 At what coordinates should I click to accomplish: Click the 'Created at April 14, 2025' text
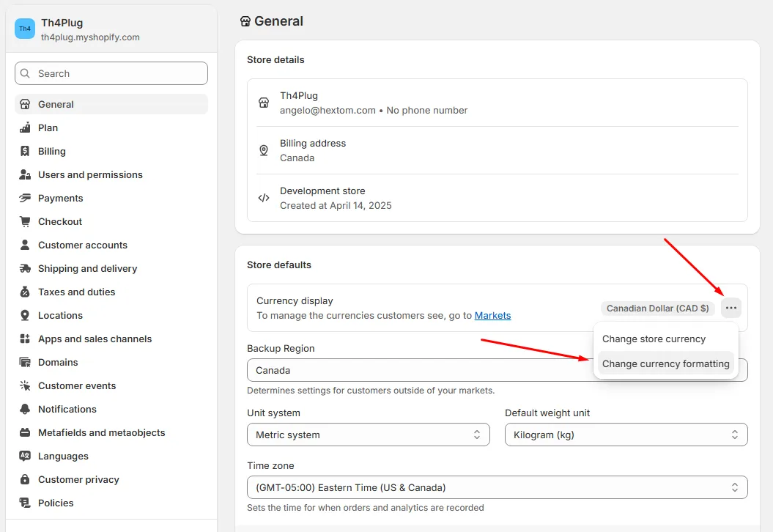(x=336, y=205)
